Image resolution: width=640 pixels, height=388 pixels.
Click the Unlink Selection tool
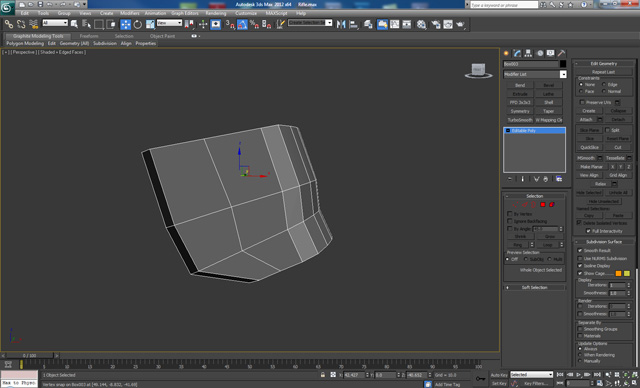coord(21,24)
